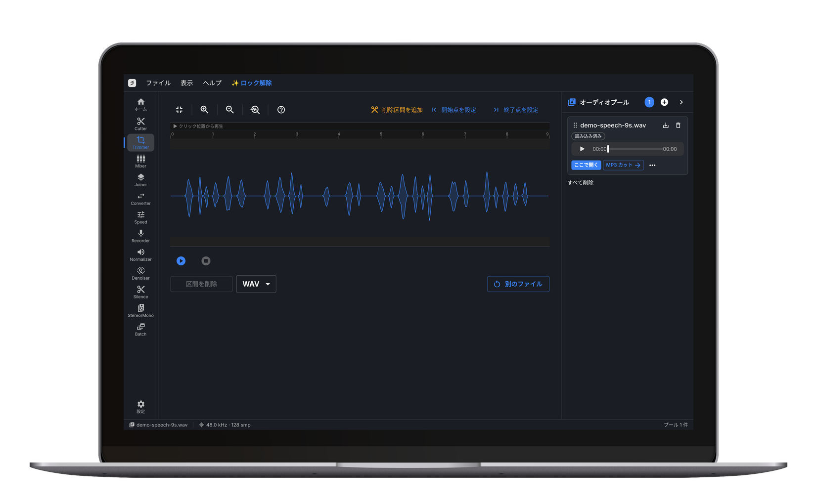This screenshot has height=504, width=817.
Task: Open the 表示 menu
Action: (186, 83)
